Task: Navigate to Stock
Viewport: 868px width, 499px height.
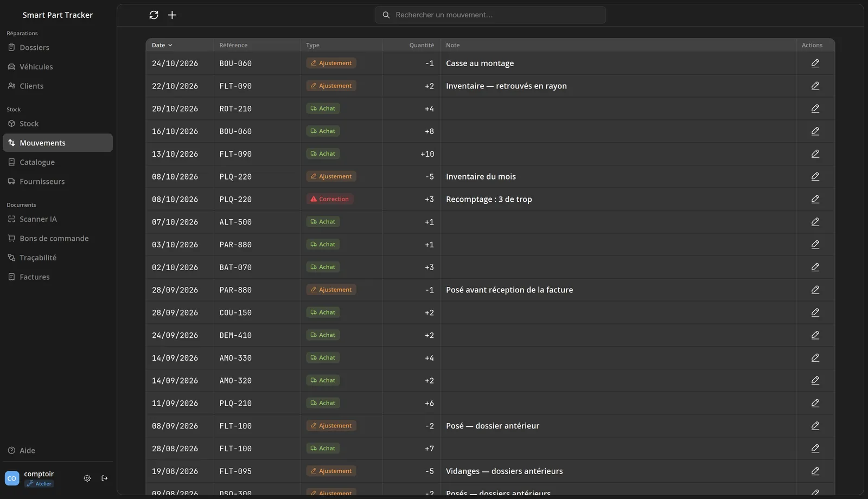Action: (x=58, y=124)
